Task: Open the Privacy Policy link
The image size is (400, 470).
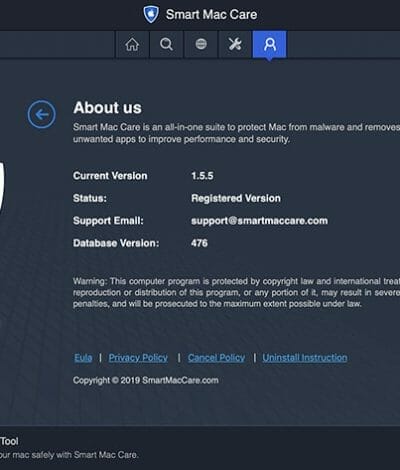Action: click(138, 358)
